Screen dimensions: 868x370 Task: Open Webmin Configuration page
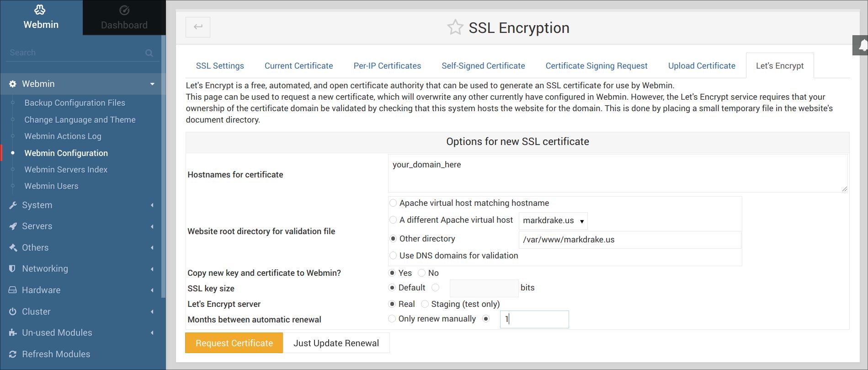coord(66,153)
